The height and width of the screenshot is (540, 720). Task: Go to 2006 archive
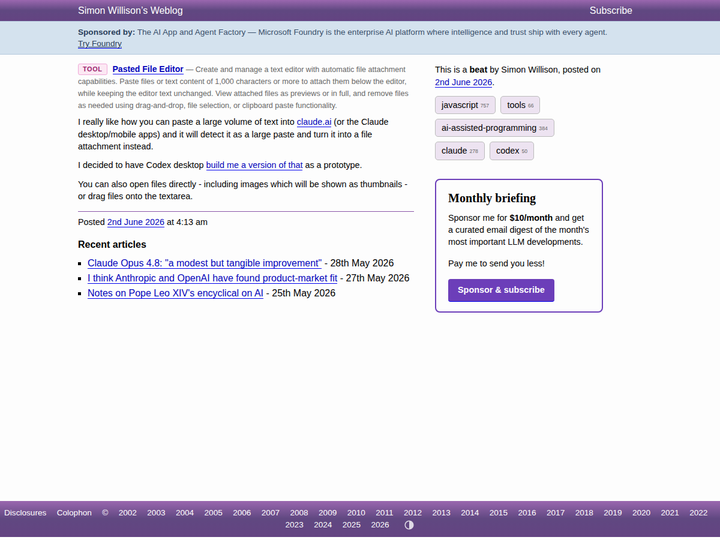coord(242,512)
